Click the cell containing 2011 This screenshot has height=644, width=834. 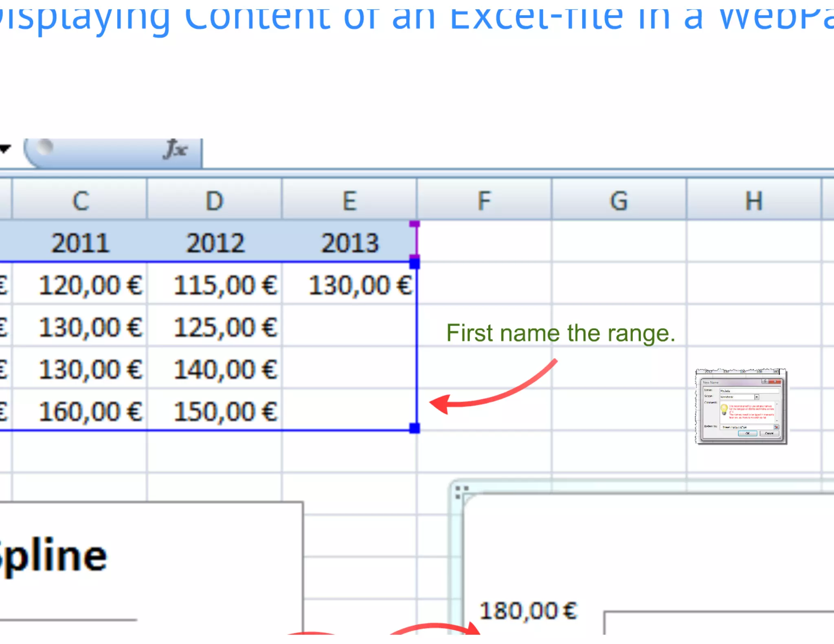click(80, 243)
